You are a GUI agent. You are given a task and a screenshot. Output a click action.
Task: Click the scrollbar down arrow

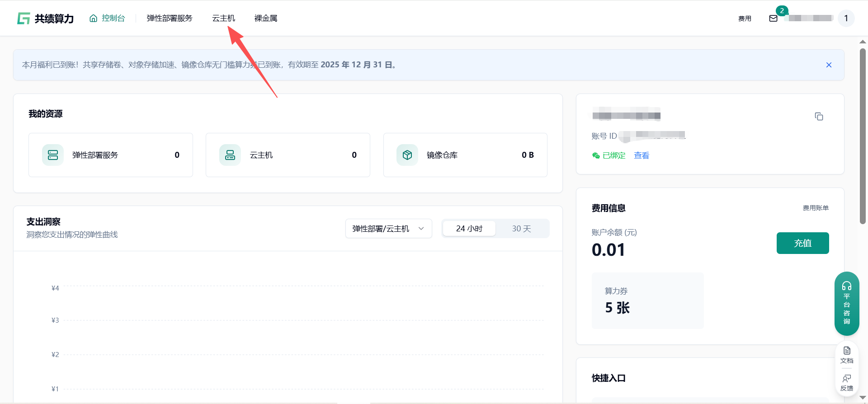pos(863,398)
